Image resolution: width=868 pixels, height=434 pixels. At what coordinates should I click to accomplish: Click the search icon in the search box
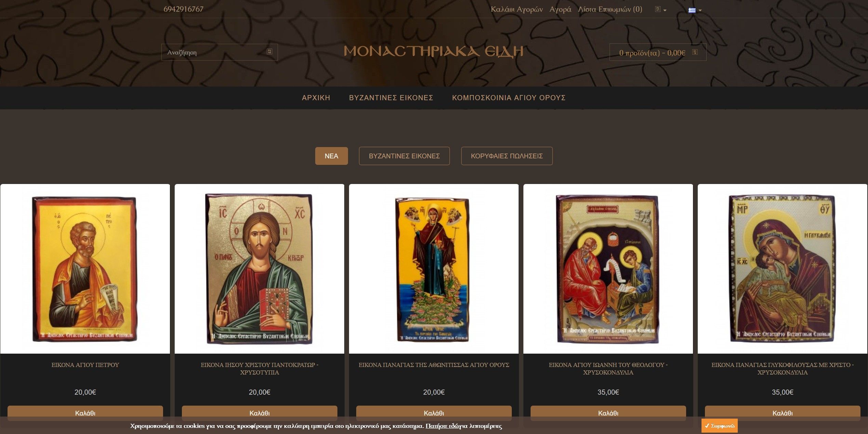click(269, 52)
